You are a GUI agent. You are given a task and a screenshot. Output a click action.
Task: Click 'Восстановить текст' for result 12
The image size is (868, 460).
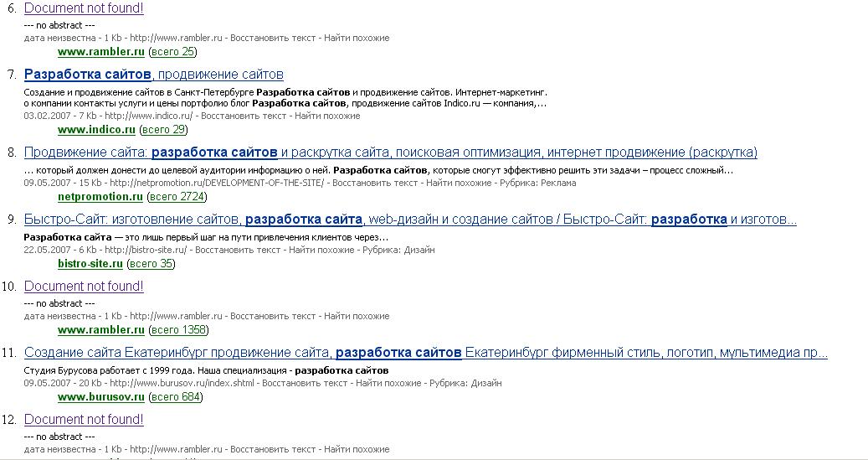pos(273,449)
